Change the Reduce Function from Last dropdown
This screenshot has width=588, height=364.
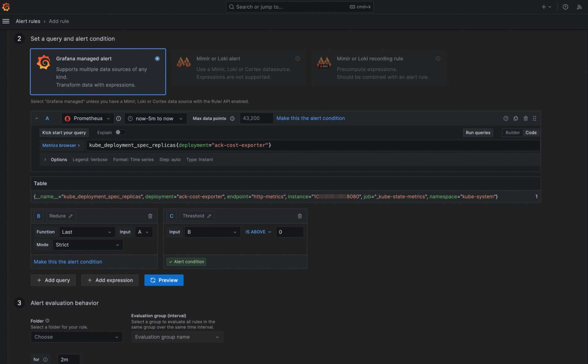[87, 232]
